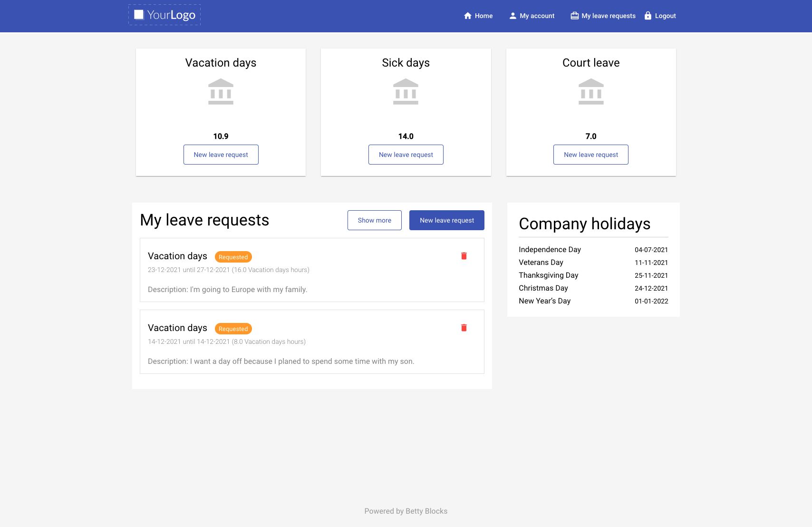Click the blue New leave request button
812x527 pixels.
click(446, 220)
